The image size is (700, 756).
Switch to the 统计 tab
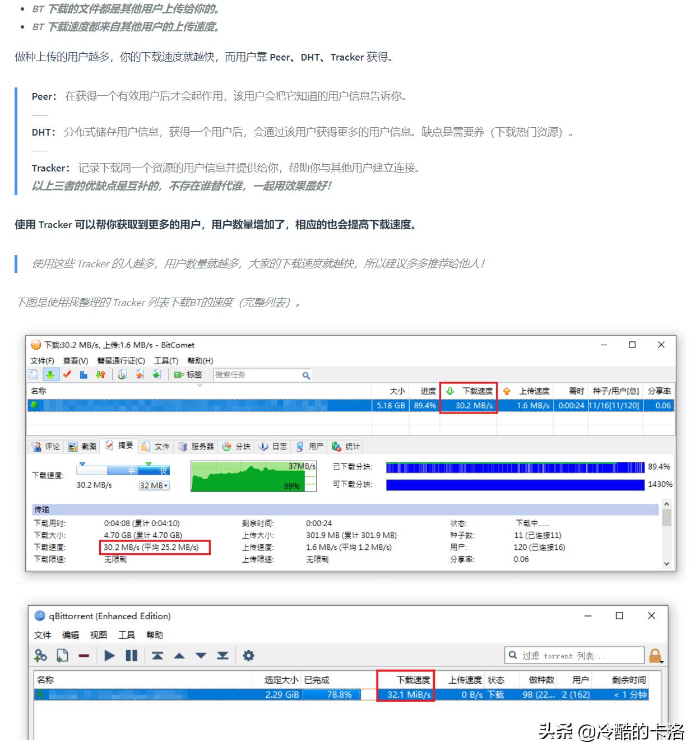pos(346,447)
